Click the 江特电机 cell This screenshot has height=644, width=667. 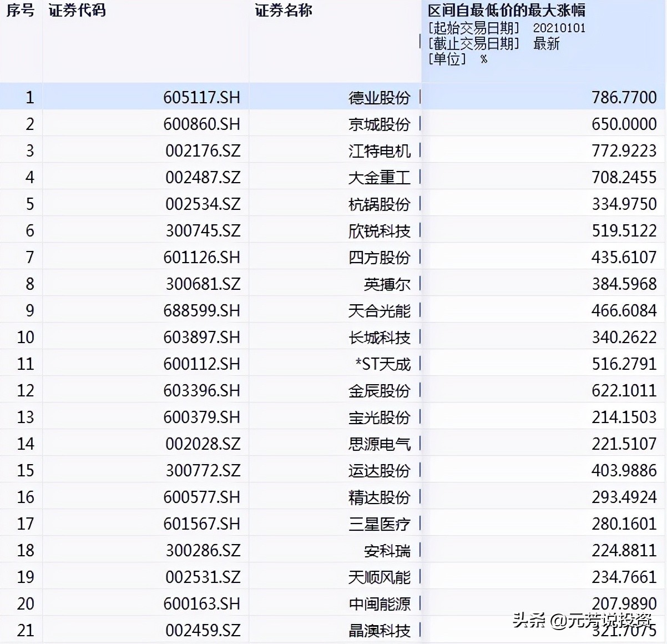(380, 151)
